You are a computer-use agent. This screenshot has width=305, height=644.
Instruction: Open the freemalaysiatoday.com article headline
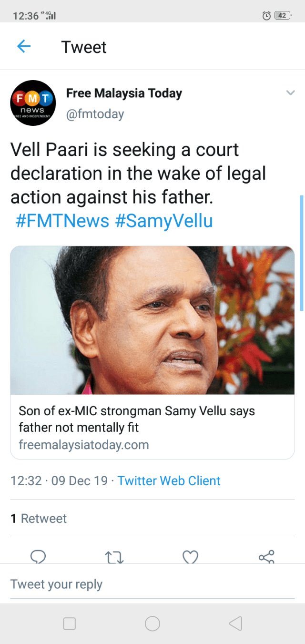point(137,419)
